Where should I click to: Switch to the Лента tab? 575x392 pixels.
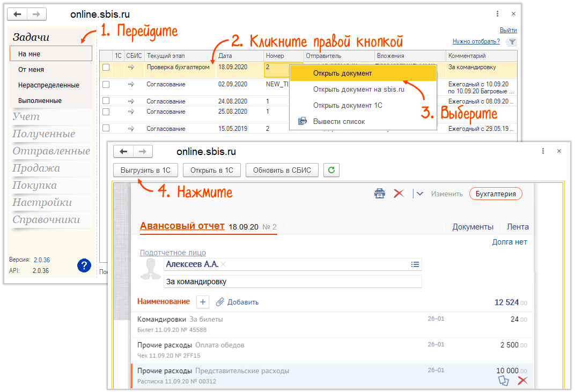518,227
